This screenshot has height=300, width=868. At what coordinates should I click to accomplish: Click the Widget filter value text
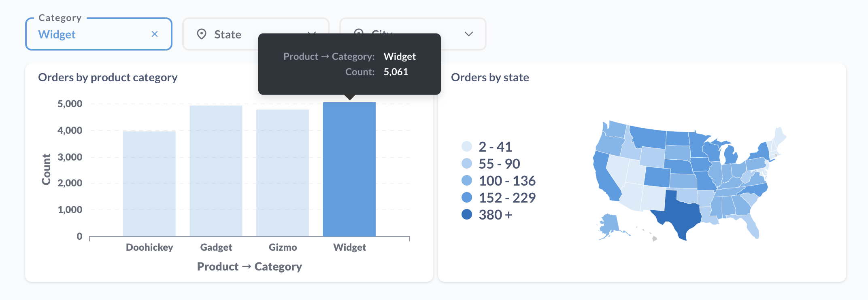click(x=57, y=35)
